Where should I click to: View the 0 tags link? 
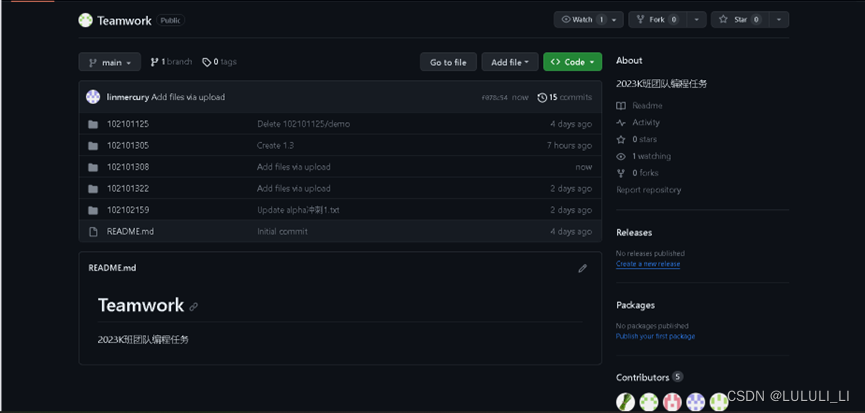pyautogui.click(x=219, y=62)
